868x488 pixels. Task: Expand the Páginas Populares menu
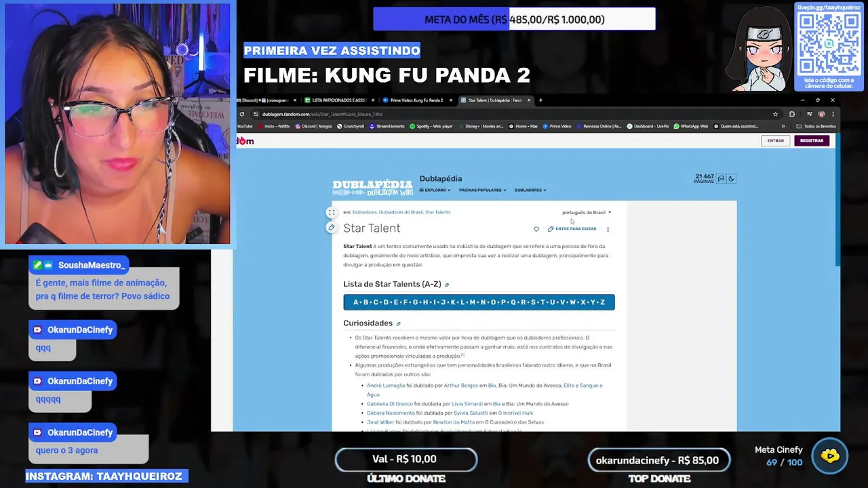tap(482, 190)
